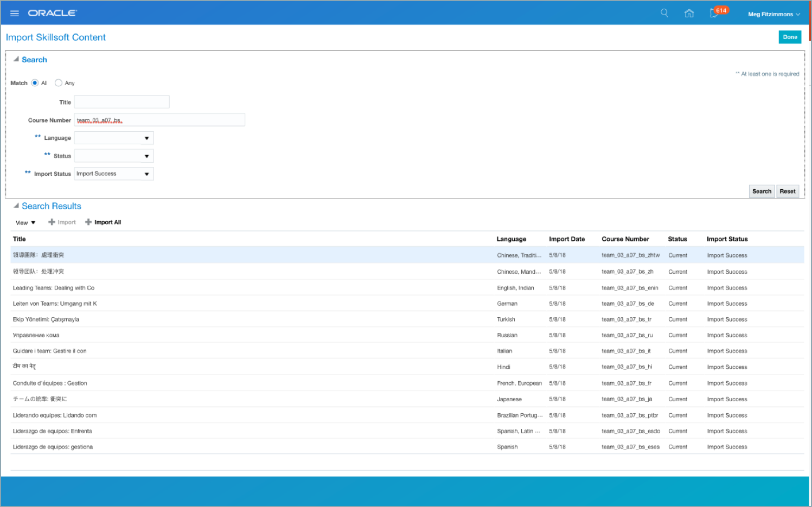
Task: Click the Oracle home icon
Action: (689, 13)
